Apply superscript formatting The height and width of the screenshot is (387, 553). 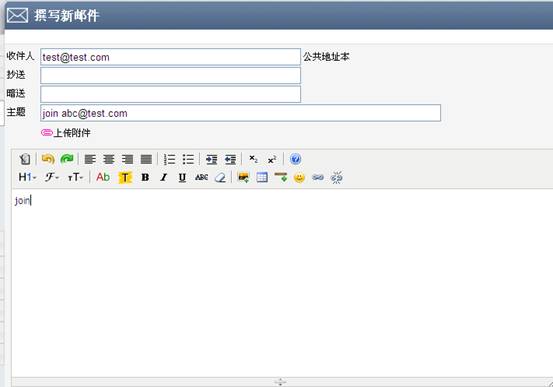272,159
